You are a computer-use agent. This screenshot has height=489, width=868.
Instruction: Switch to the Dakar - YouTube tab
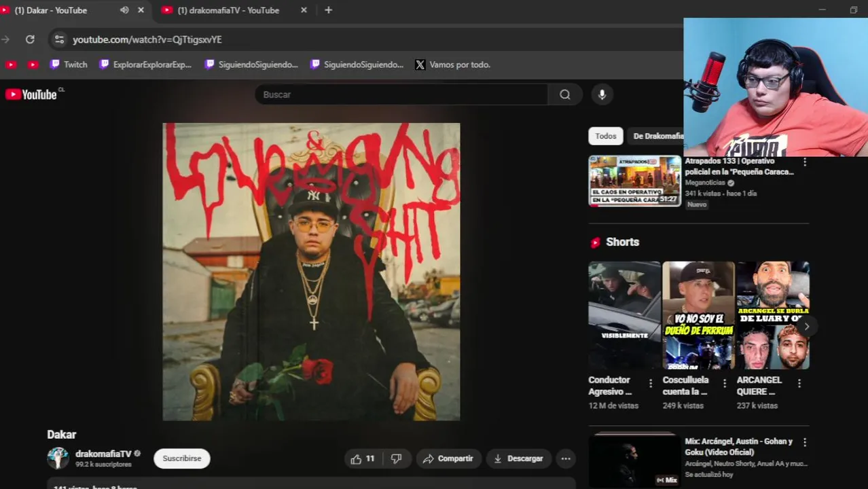click(51, 10)
